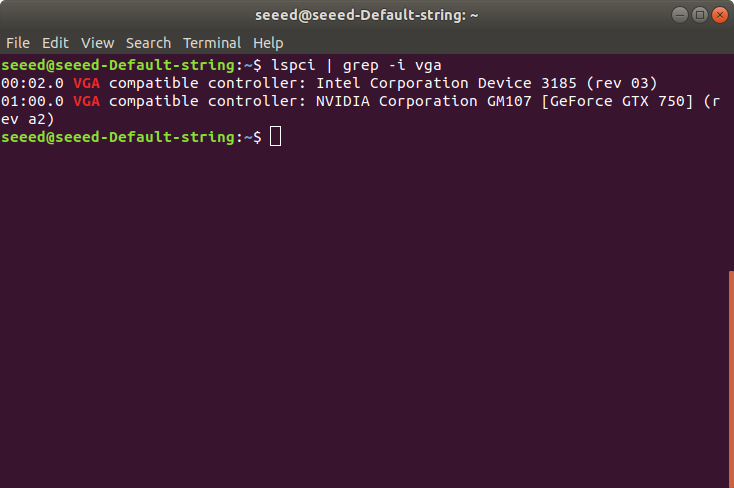Open the Terminal menu
Image resolution: width=734 pixels, height=488 pixels.
point(212,43)
